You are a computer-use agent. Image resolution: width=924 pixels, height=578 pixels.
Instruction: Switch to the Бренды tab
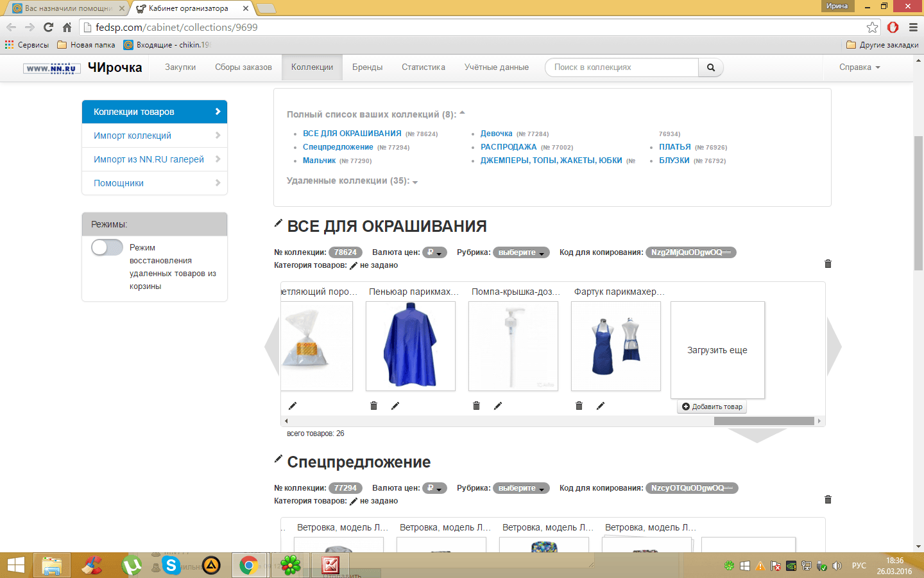367,67
